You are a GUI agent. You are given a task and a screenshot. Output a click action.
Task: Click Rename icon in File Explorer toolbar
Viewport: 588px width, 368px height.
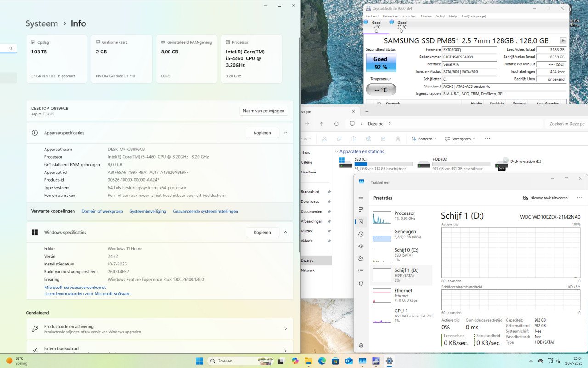368,138
